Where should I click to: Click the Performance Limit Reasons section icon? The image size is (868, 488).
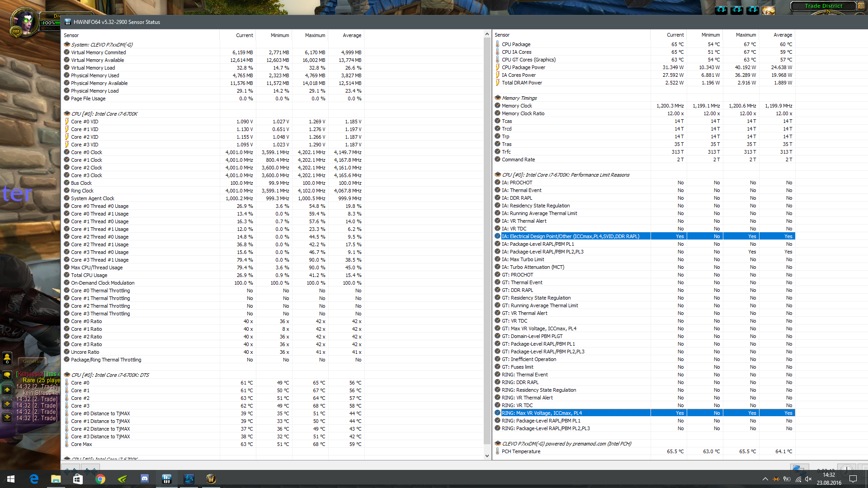[498, 175]
